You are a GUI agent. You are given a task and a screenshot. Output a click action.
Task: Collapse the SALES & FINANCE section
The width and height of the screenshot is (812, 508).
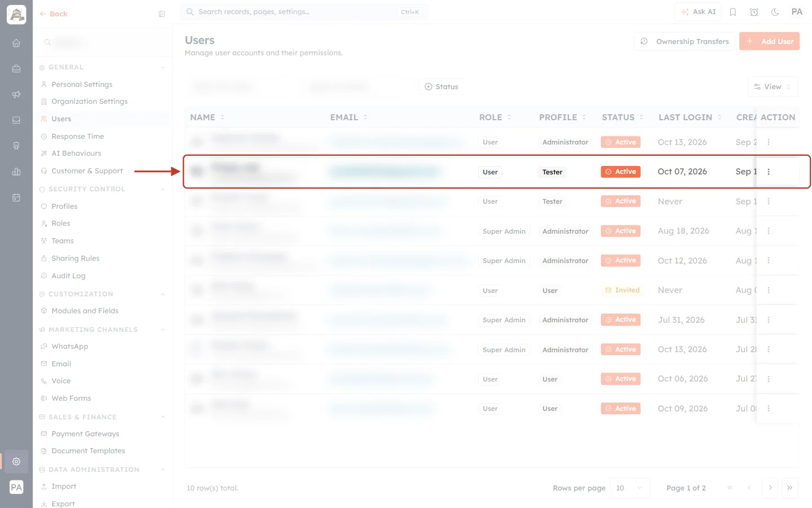coord(163,417)
